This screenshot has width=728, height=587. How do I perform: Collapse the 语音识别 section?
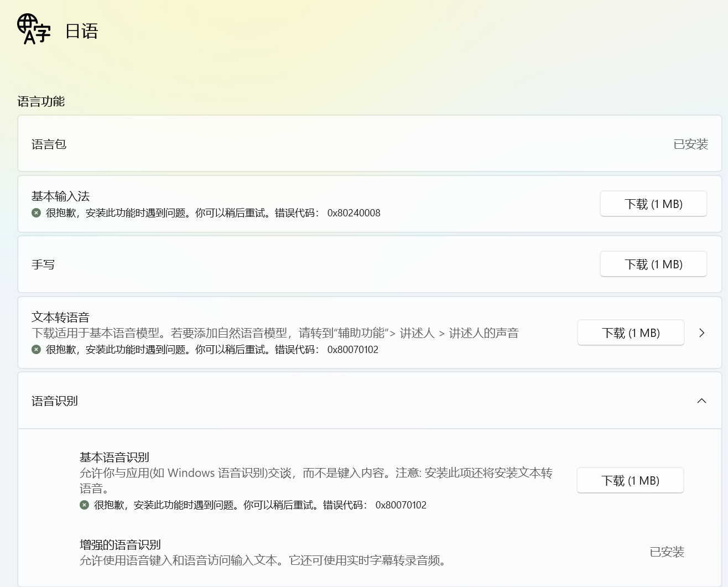(x=702, y=401)
